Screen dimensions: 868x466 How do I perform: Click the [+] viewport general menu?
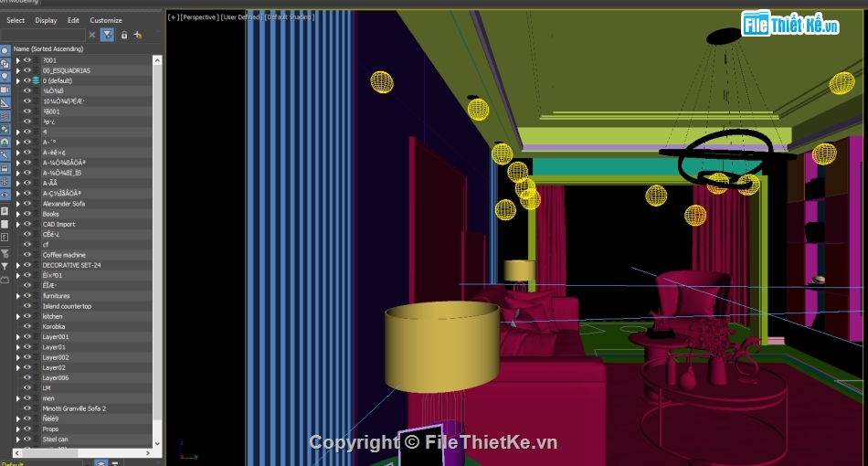click(x=174, y=17)
